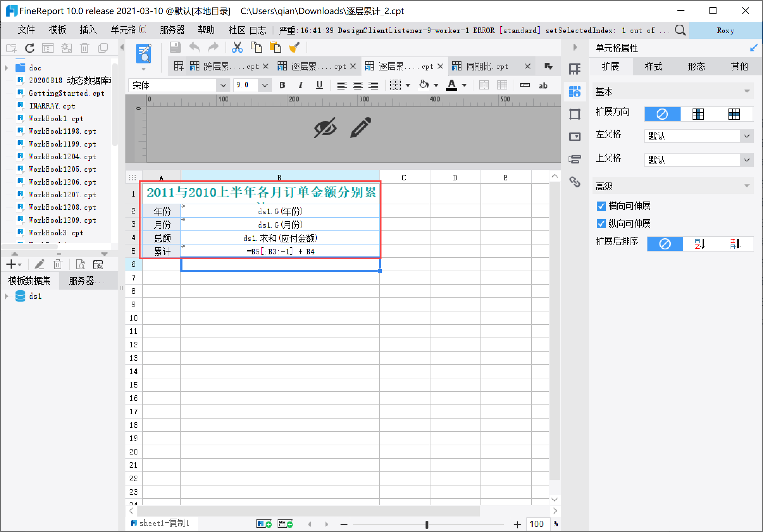763x532 pixels.
Task: Click the Cut scissors icon
Action: coord(237,48)
